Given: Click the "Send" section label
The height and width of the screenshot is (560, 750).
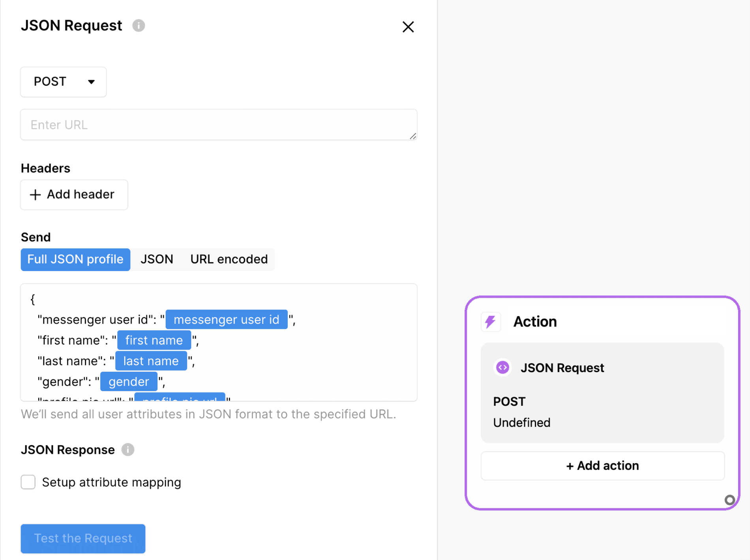Looking at the screenshot, I should (36, 237).
